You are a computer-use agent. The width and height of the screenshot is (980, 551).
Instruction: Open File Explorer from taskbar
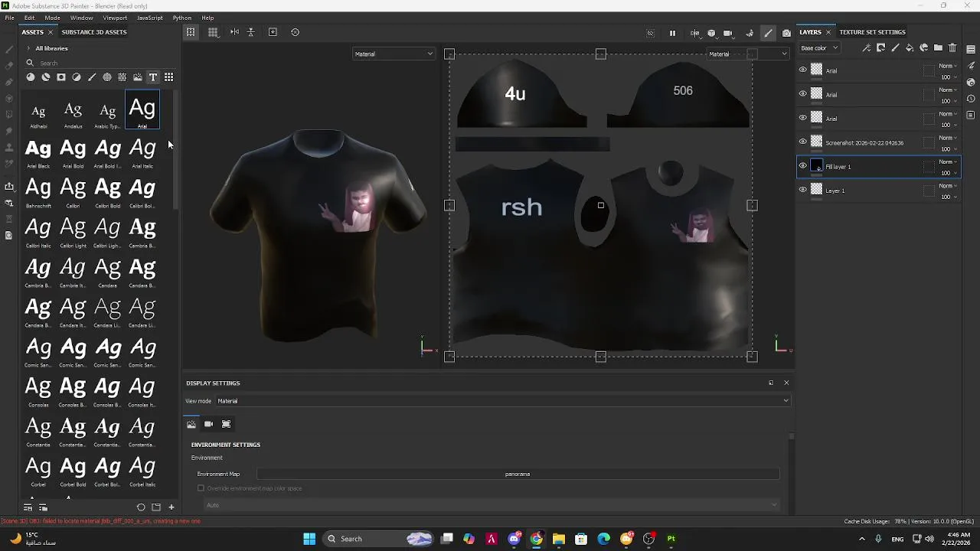tap(559, 539)
